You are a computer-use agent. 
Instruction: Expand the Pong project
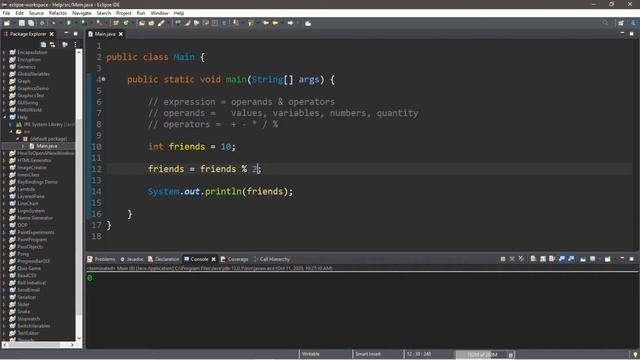point(4,254)
